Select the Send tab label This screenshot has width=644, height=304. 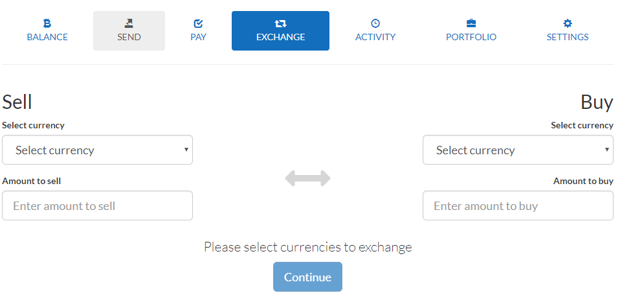pos(129,37)
